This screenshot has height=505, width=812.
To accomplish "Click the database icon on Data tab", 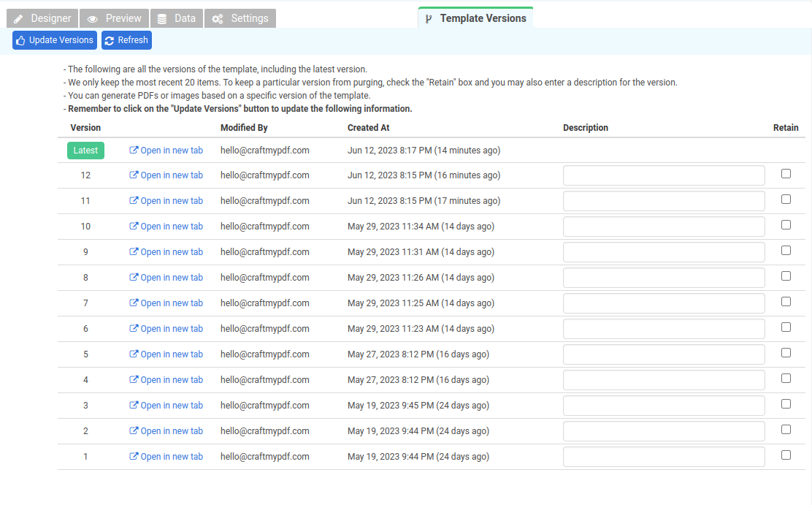I will 162,19.
